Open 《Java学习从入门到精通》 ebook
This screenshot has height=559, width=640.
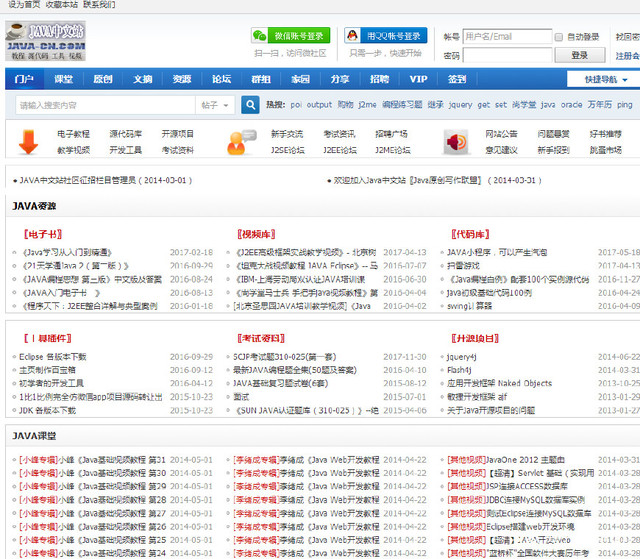[x=67, y=253]
